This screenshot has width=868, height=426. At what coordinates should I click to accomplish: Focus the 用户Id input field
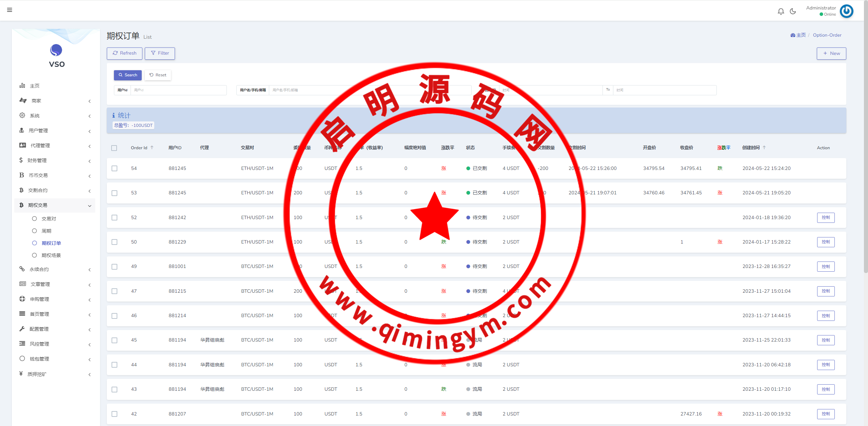click(178, 90)
